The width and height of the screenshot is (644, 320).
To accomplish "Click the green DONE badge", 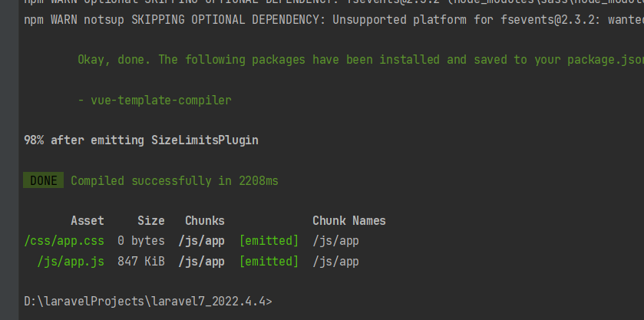I will point(43,180).
